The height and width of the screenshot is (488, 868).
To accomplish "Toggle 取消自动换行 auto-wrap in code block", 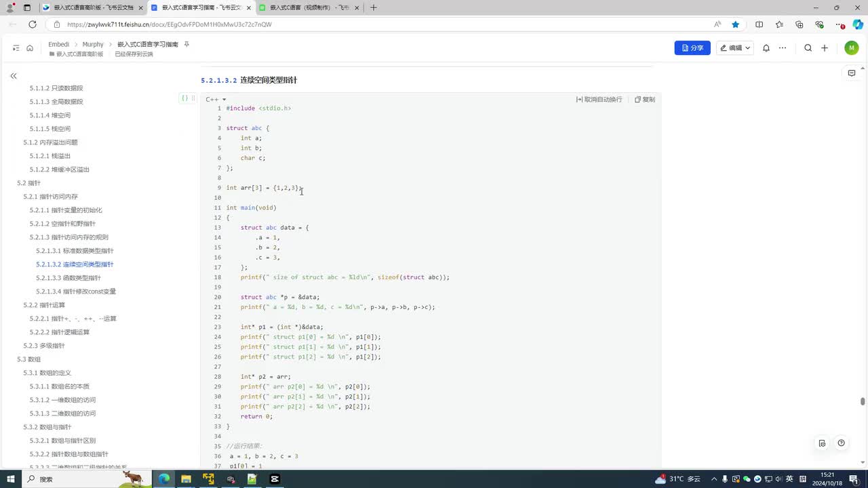I will tap(599, 100).
